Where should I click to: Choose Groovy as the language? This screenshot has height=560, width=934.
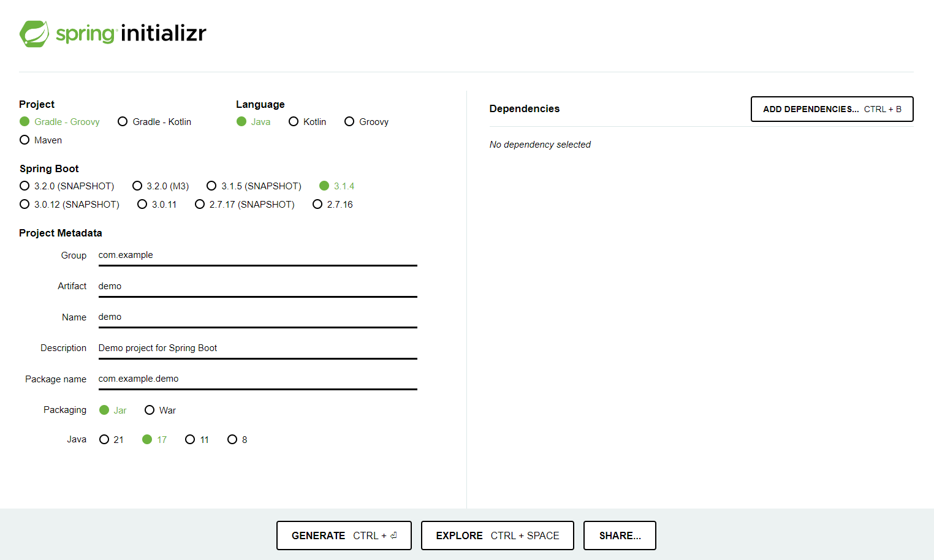366,122
